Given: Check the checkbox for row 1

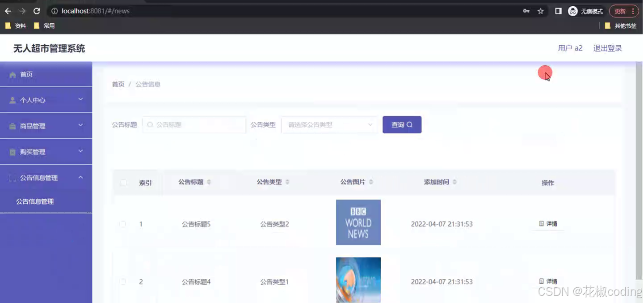Looking at the screenshot, I should point(123,224).
